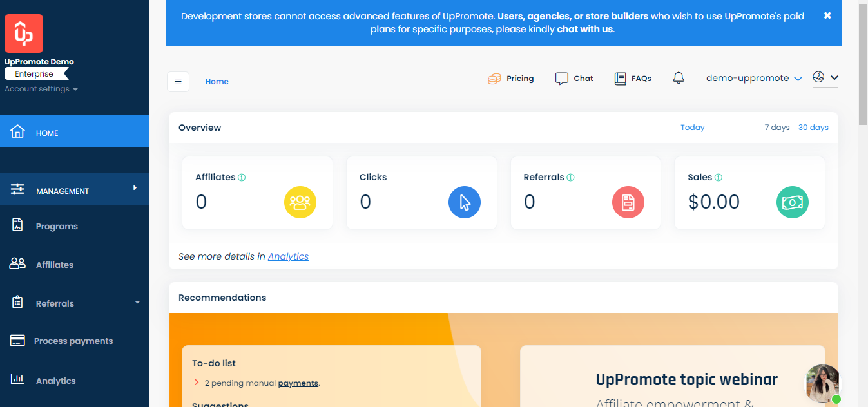
Task: Click info icon next to Sales
Action: click(719, 177)
